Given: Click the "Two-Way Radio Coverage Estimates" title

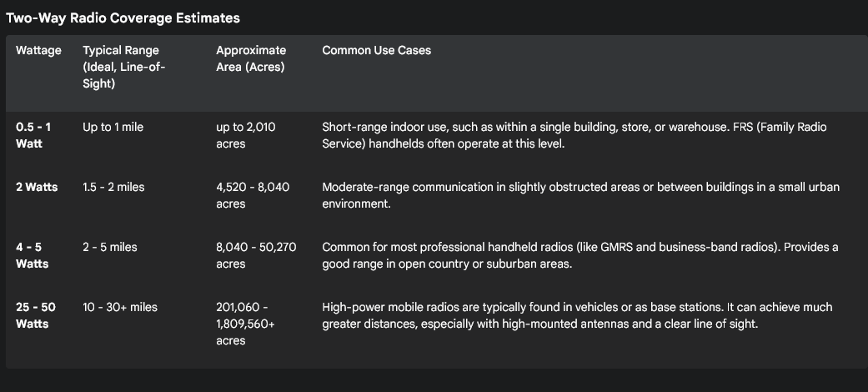Looking at the screenshot, I should pos(123,18).
